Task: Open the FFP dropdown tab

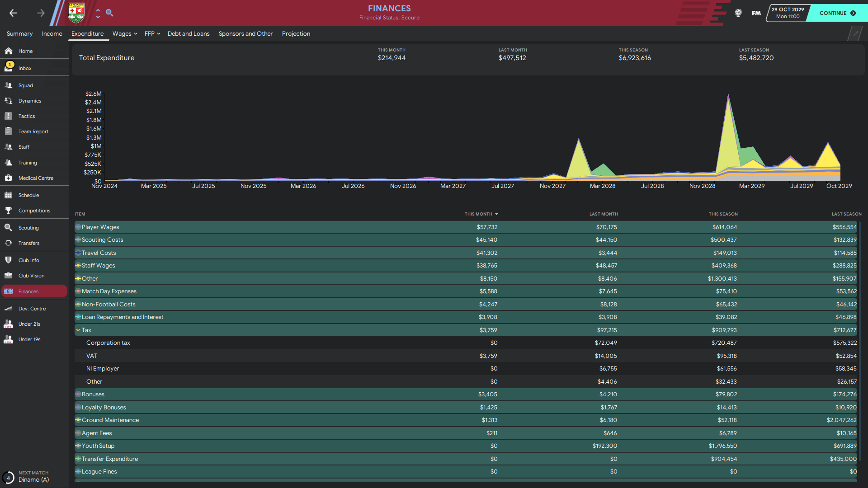Action: tap(152, 33)
